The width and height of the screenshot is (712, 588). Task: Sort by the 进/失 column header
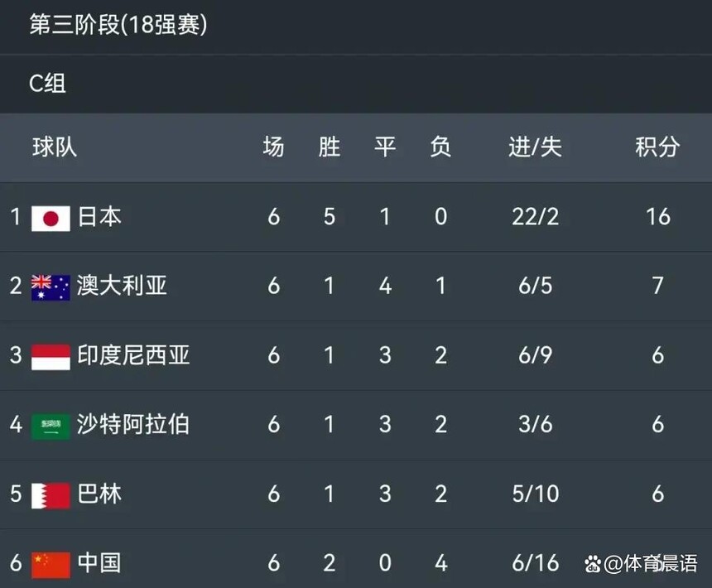[x=536, y=147]
